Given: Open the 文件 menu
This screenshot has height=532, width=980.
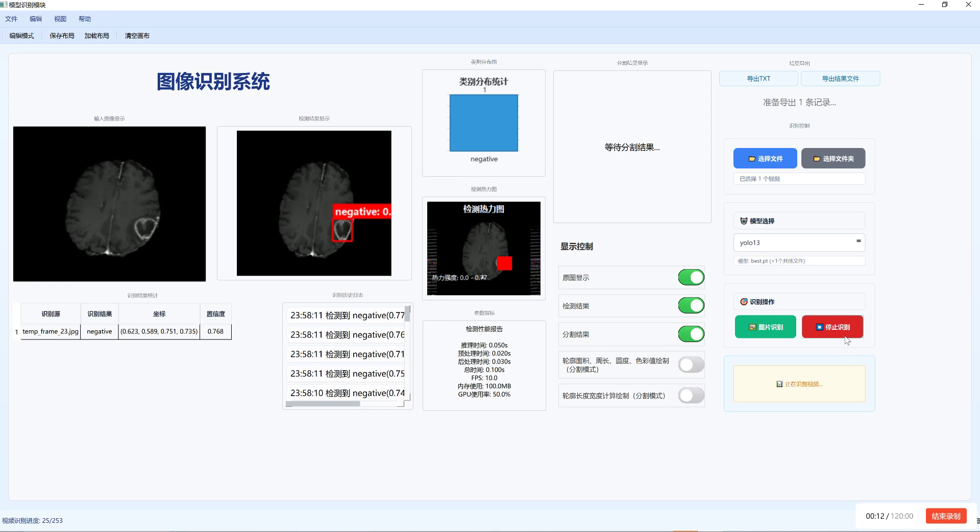Looking at the screenshot, I should pyautogui.click(x=11, y=19).
